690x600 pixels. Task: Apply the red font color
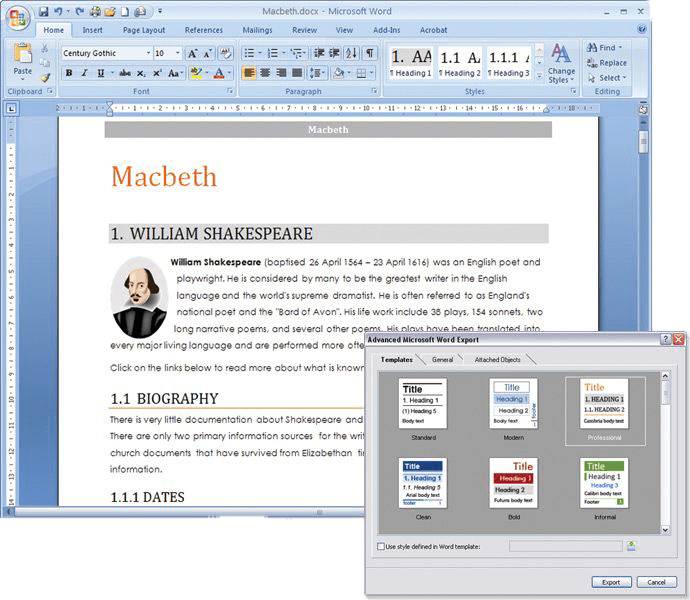pos(219,73)
